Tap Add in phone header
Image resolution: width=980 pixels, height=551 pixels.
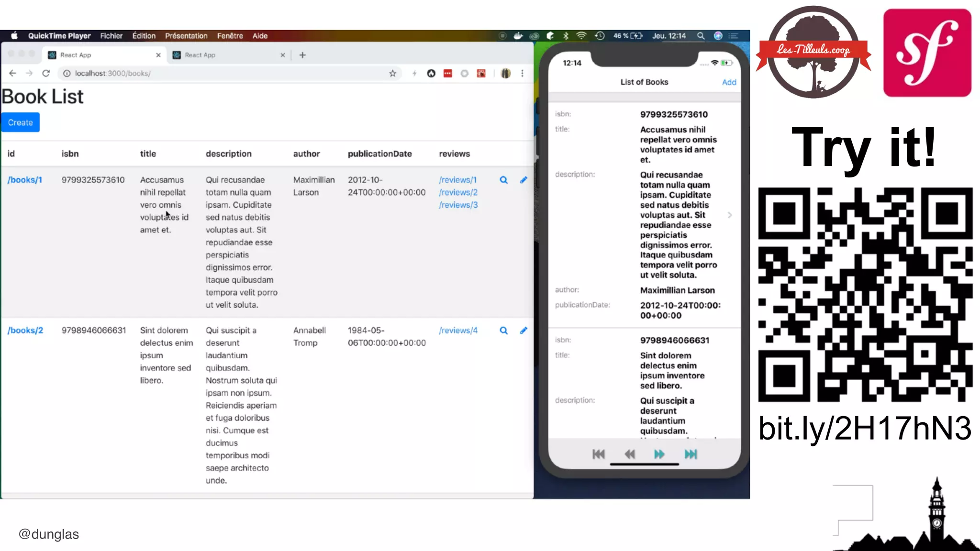click(729, 82)
